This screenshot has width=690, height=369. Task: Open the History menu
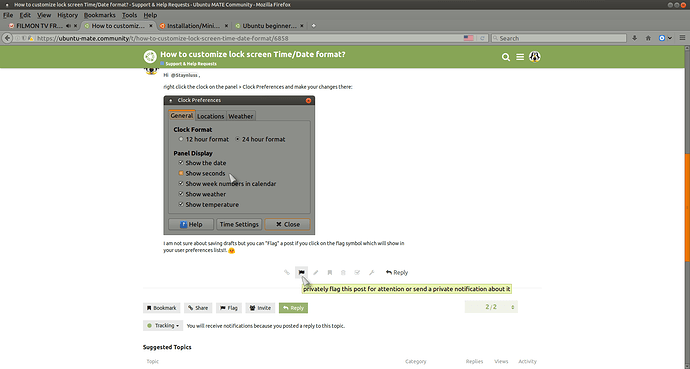pyautogui.click(x=67, y=15)
